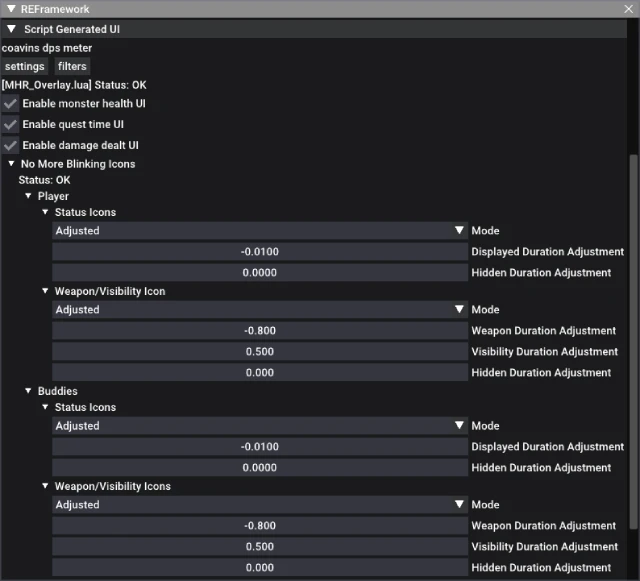This screenshot has height=581, width=640.
Task: Open Buddies Status Icons Mode dropdown
Action: (260, 426)
